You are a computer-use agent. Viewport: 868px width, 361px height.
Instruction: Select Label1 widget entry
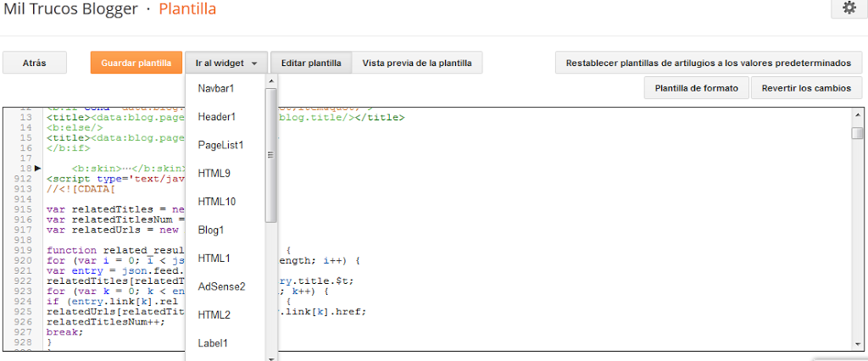coord(213,343)
